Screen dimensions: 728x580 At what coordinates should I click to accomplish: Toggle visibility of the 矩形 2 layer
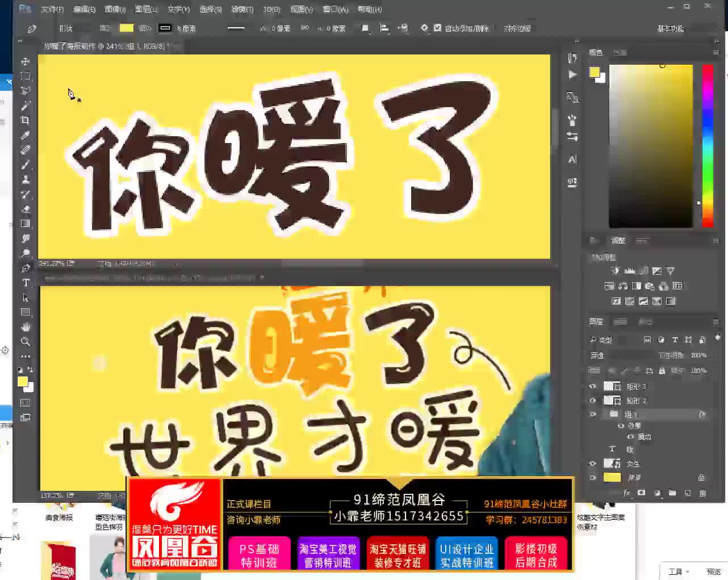pos(593,400)
